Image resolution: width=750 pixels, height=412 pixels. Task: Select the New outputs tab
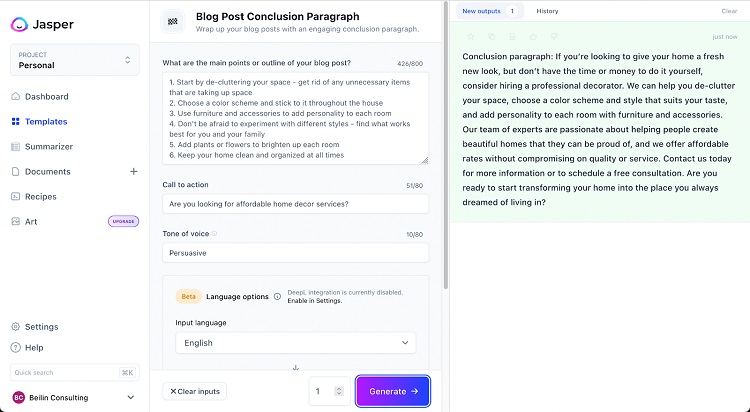tap(489, 11)
